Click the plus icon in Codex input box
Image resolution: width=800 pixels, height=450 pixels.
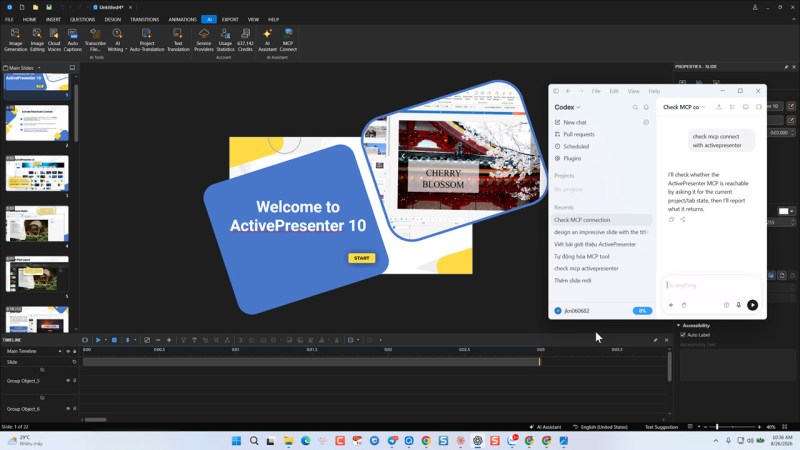(671, 305)
